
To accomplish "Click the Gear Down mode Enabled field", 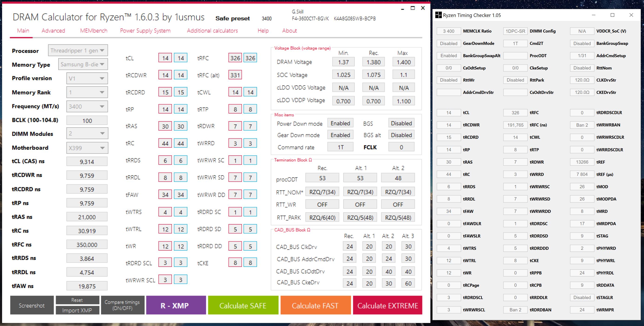I will click(340, 135).
